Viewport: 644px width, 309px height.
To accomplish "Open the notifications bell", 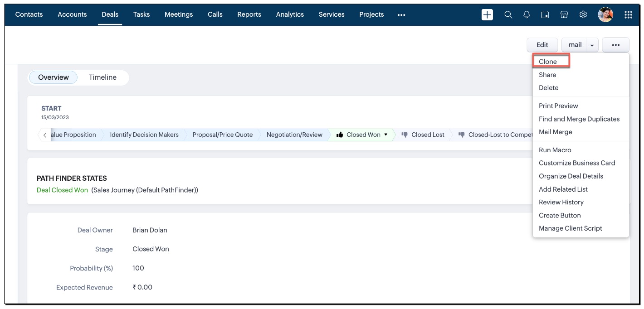I will click(x=527, y=14).
